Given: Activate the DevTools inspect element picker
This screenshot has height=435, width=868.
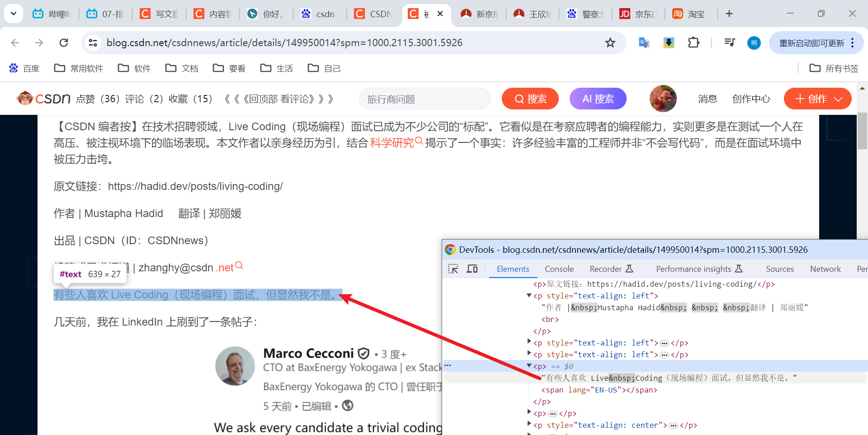Looking at the screenshot, I should (453, 269).
